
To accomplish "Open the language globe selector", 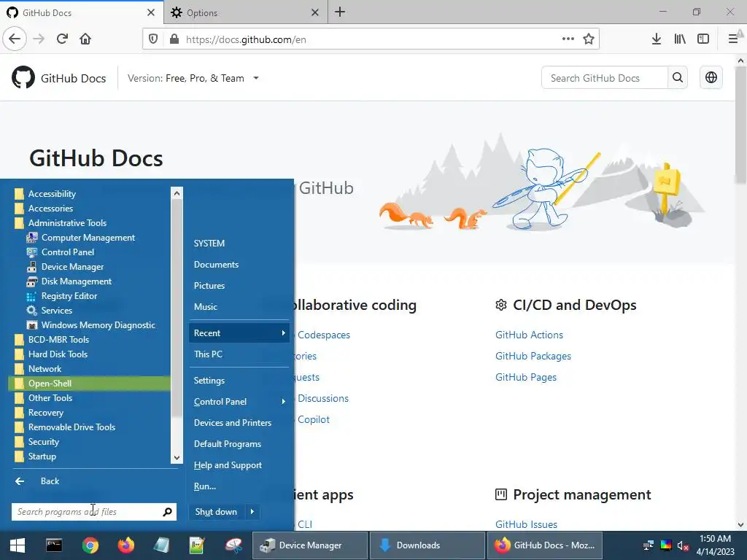I will click(x=711, y=77).
